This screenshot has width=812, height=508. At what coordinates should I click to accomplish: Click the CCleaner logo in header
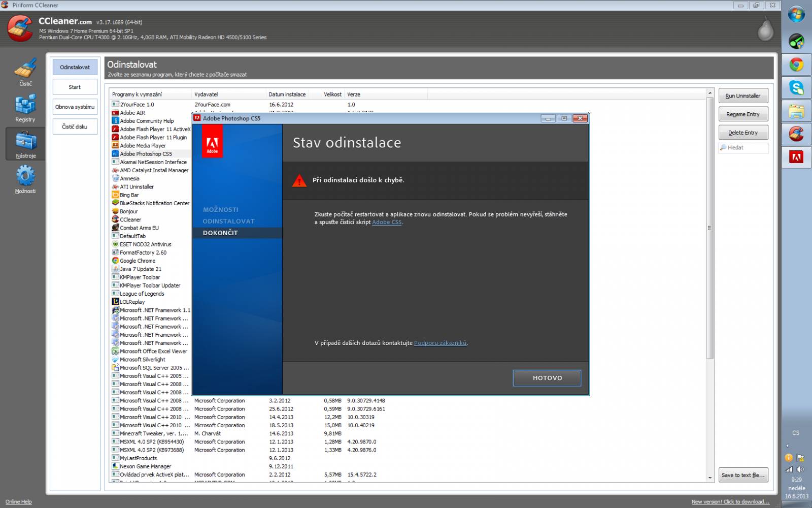tap(20, 28)
